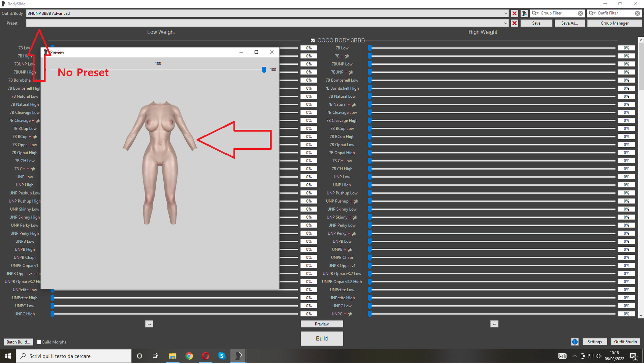644x364 pixels.
Task: Open the Batch Build... dialog
Action: [x=18, y=342]
